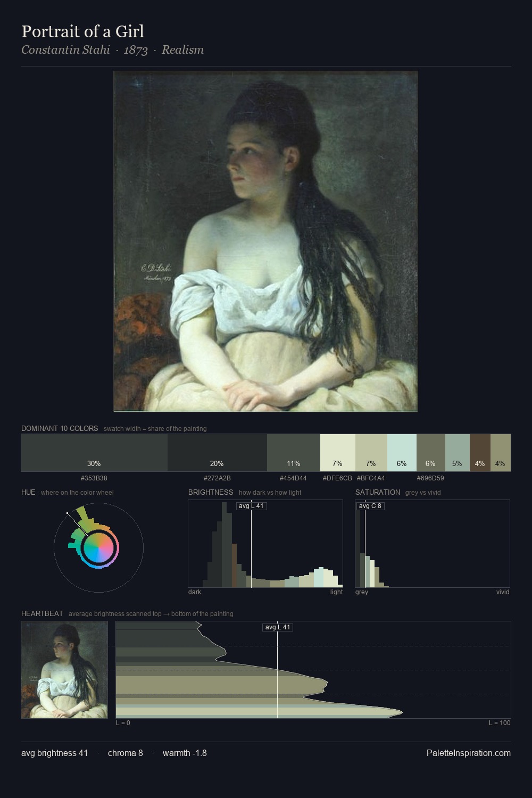532x798 pixels.
Task: Click the 'vivid' axis label
Action: point(503,592)
